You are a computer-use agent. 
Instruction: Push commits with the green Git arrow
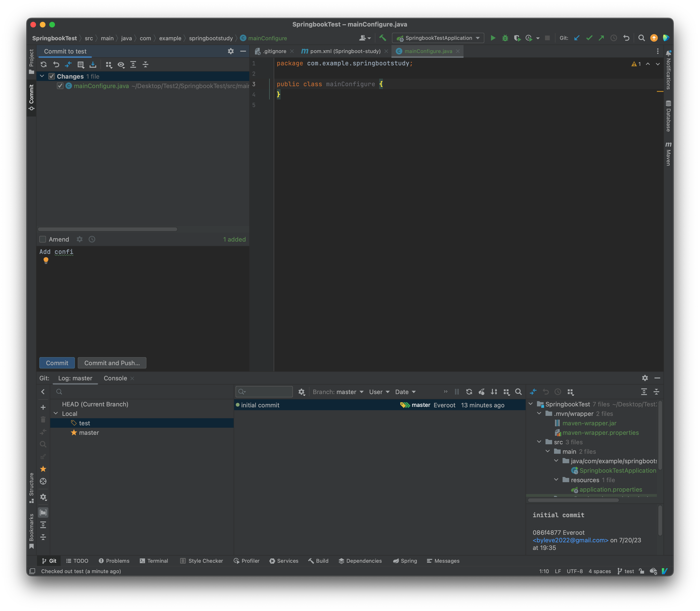601,38
